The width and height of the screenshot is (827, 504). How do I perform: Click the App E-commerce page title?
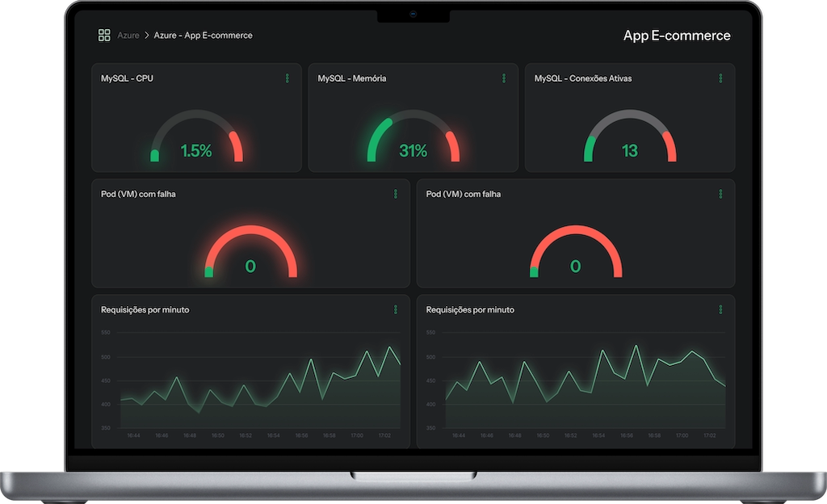point(677,36)
